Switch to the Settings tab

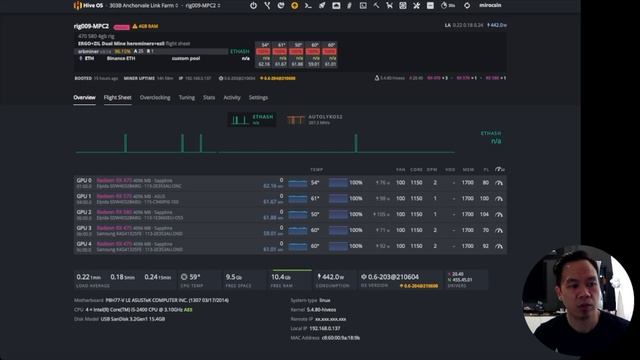pos(258,98)
